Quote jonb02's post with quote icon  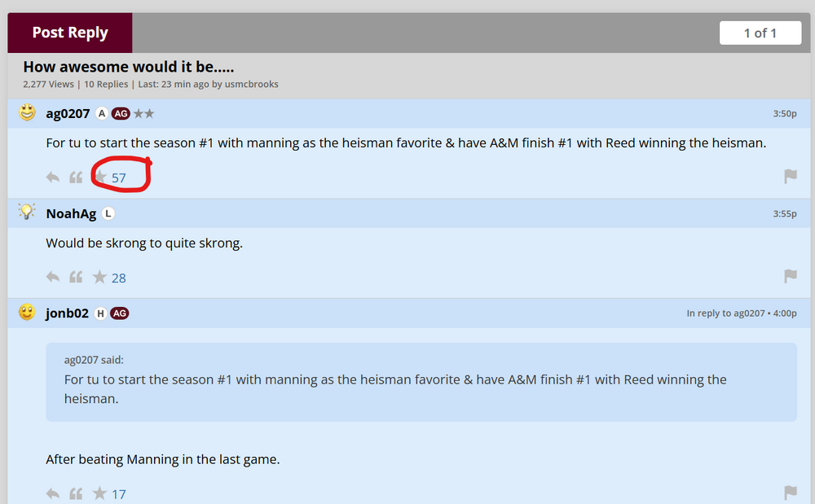(76, 493)
